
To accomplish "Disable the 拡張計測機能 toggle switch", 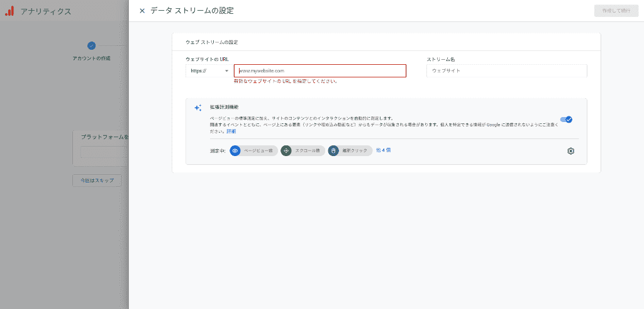I will 566,119.
